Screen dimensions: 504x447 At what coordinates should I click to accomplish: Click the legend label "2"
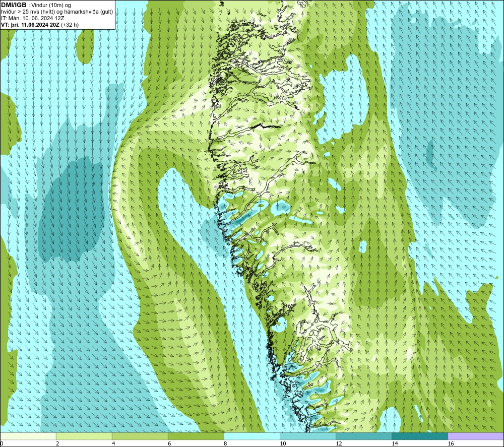[57, 444]
